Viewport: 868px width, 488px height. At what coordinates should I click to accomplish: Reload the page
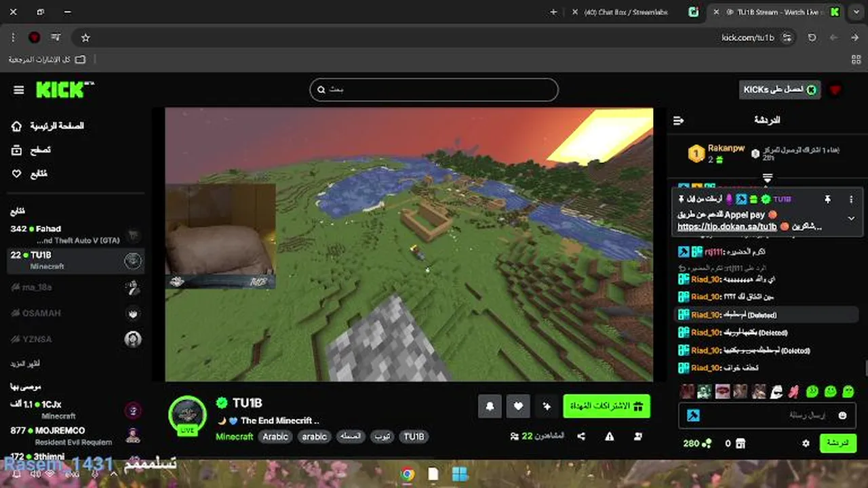pos(812,37)
